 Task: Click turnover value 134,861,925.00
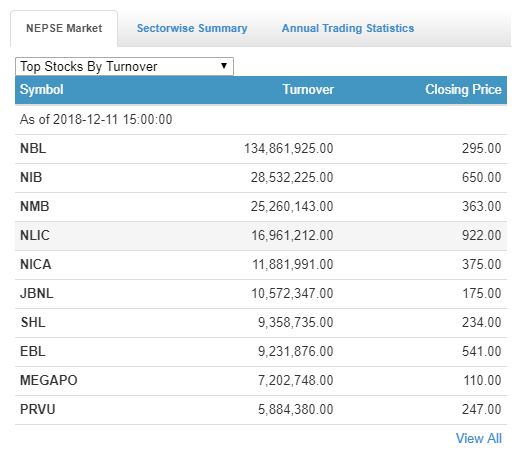(289, 149)
